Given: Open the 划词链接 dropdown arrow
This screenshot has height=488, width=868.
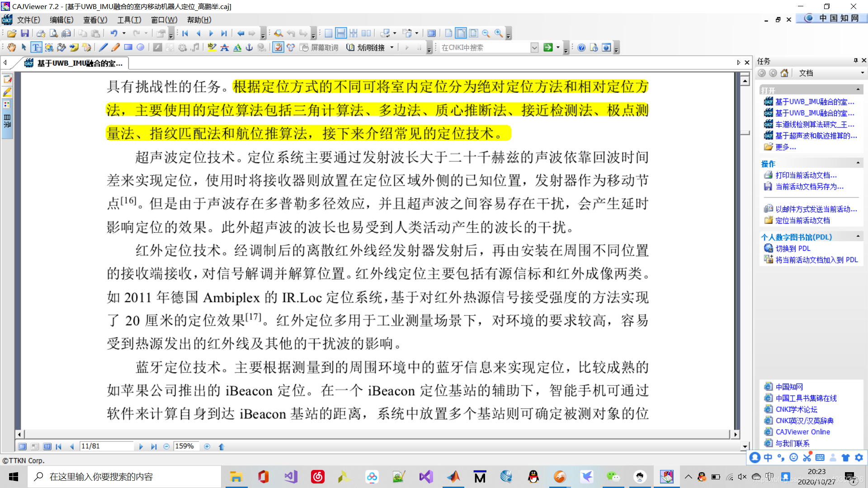Looking at the screenshot, I should tap(392, 47).
